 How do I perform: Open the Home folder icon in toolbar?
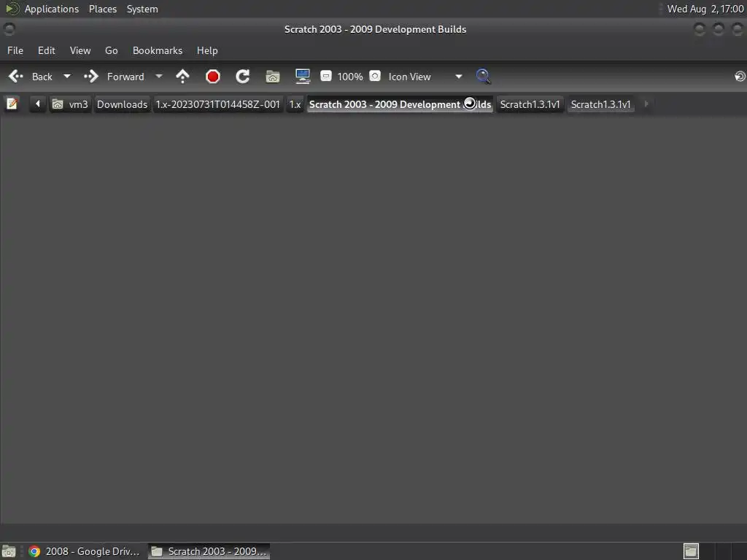tap(273, 77)
